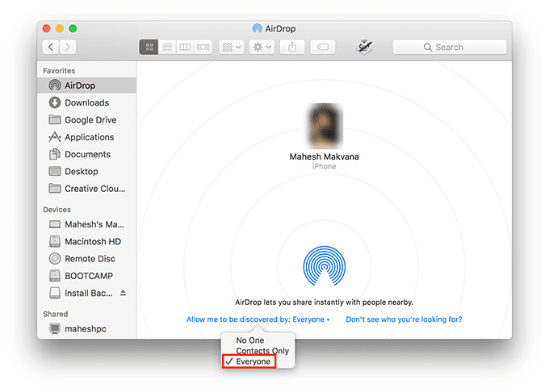Screen dimensions: 549x392
Task: Launch the Automator-style toolbar app icon
Action: [364, 47]
